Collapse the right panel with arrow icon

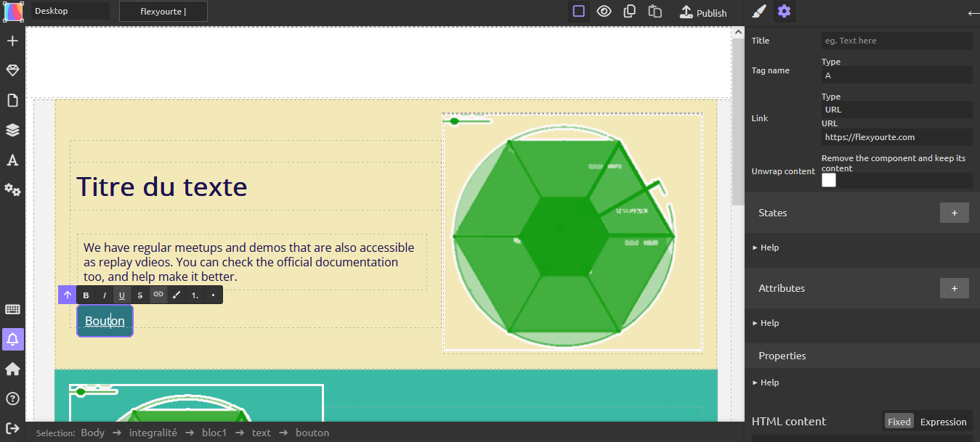[x=973, y=12]
